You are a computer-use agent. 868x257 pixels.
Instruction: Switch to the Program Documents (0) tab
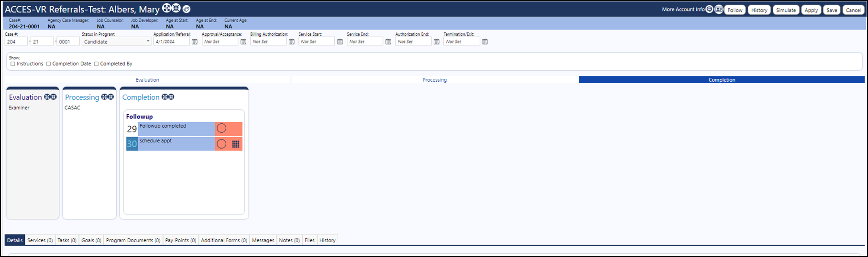coord(133,240)
